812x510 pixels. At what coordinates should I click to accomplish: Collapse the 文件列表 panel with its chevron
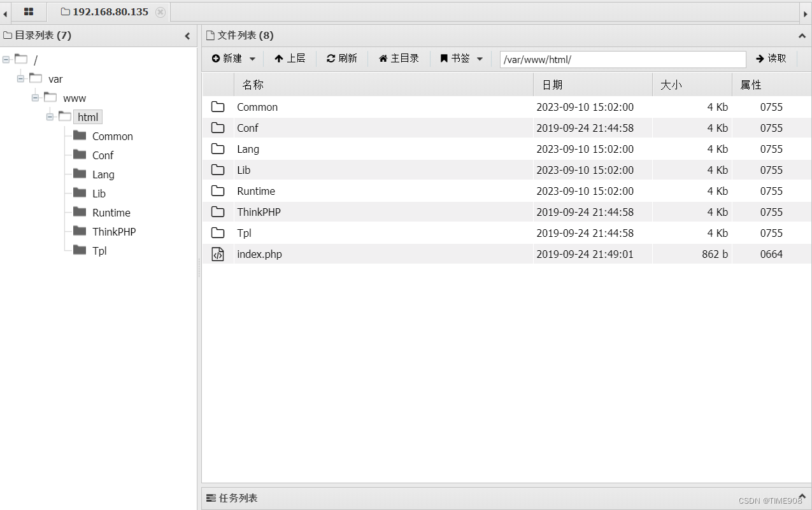click(x=802, y=36)
